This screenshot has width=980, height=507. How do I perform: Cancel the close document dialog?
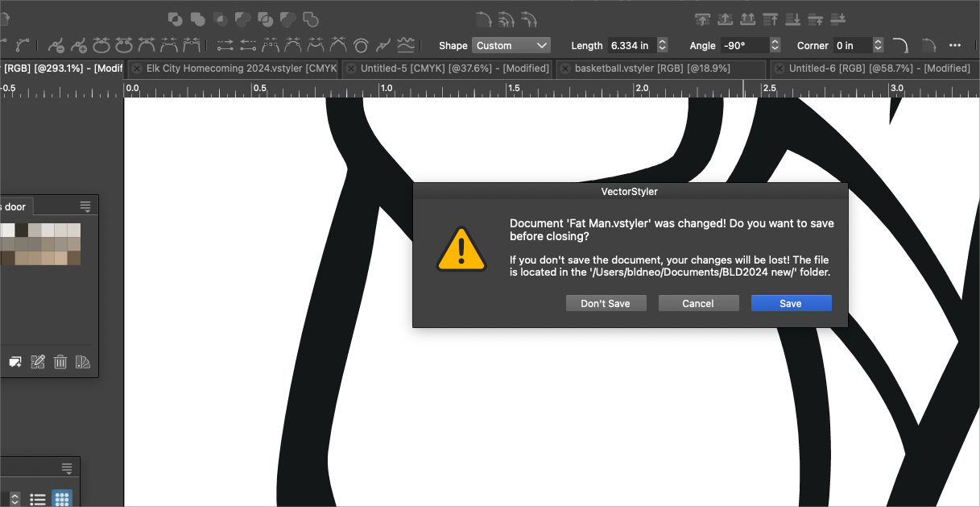click(697, 303)
